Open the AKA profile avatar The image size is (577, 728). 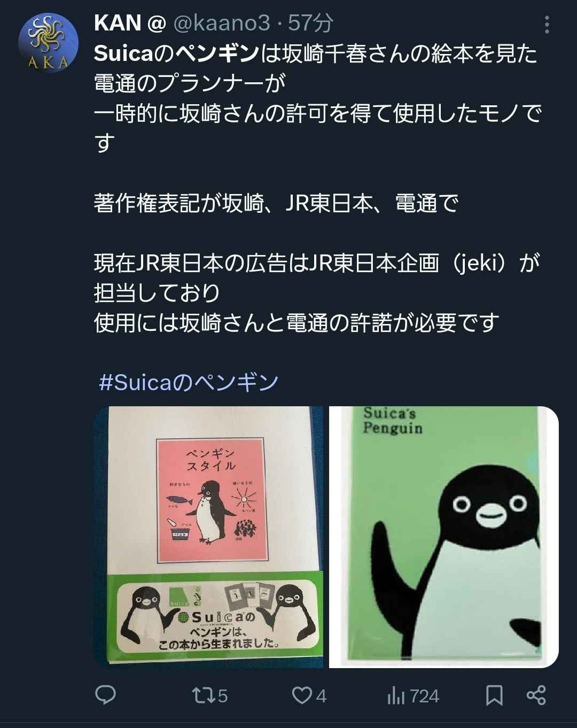coord(48,44)
